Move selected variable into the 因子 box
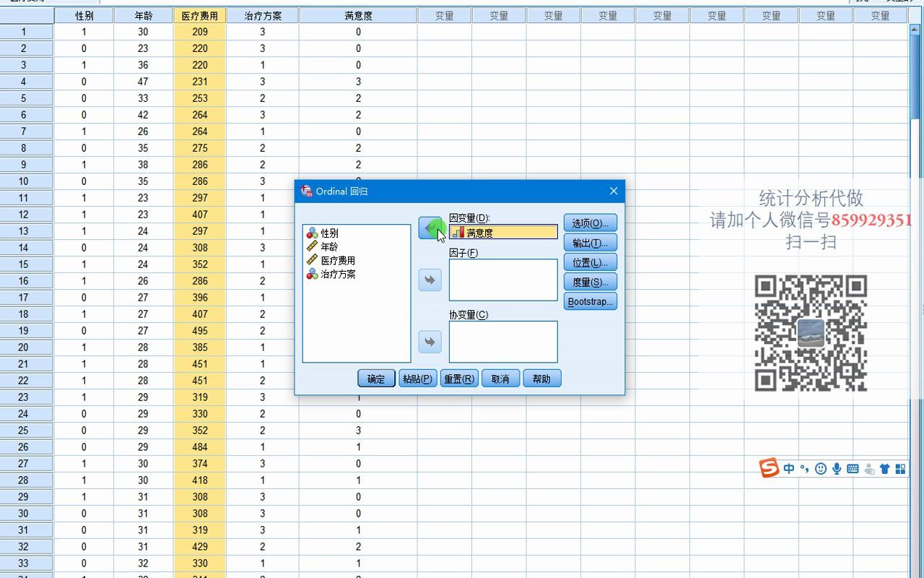 click(x=430, y=280)
